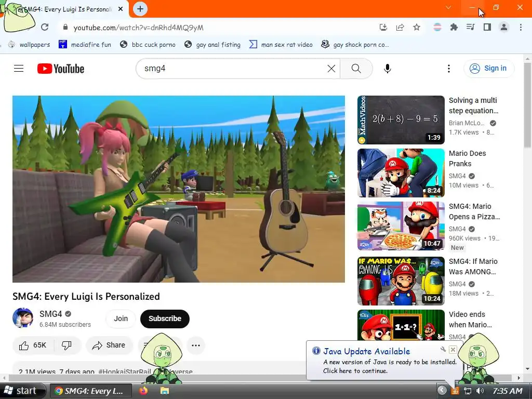Search with your voice microphone
532x399 pixels.
[x=387, y=69]
